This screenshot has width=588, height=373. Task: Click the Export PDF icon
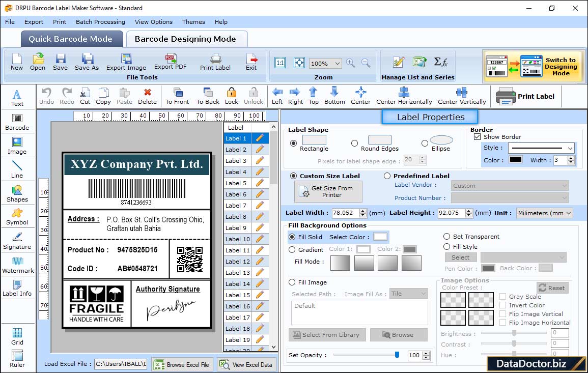click(170, 62)
